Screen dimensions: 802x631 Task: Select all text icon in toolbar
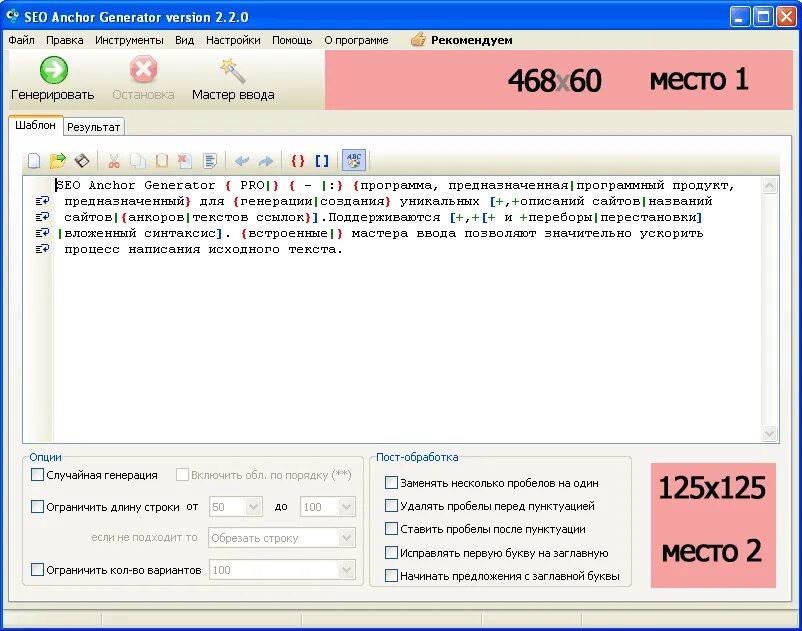click(210, 161)
